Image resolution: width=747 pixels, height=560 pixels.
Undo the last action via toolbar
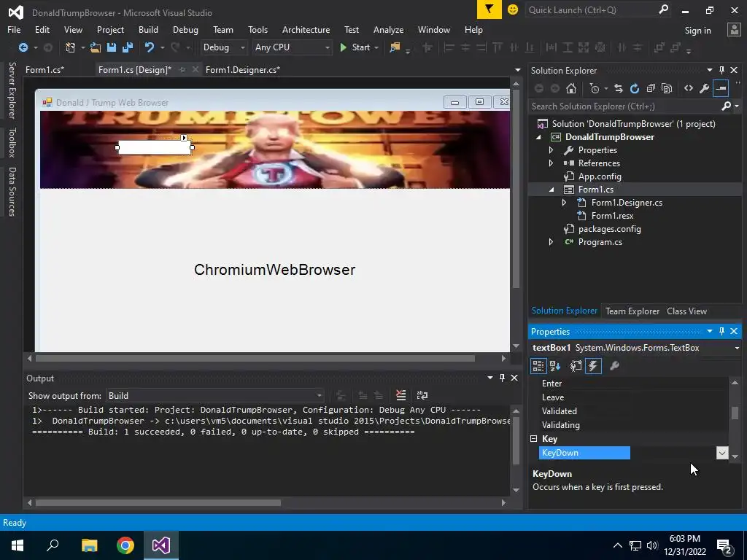(x=150, y=47)
